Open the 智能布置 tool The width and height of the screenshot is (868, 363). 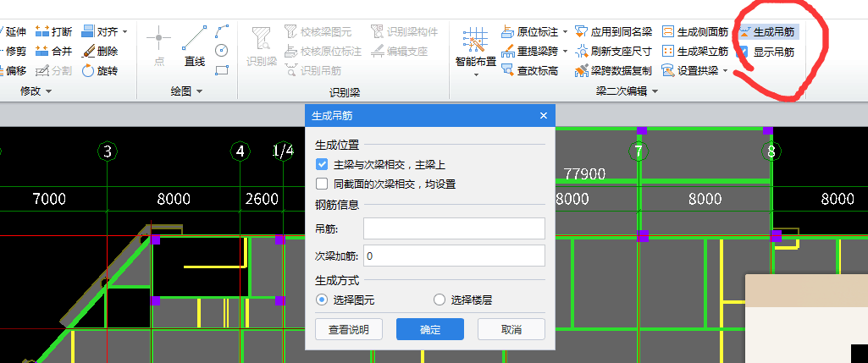tap(476, 47)
